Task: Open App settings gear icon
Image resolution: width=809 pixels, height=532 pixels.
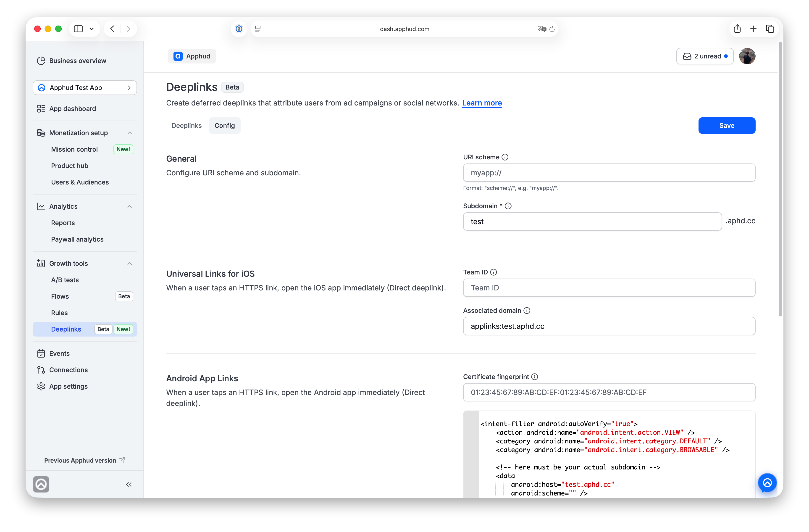Action: 41,387
